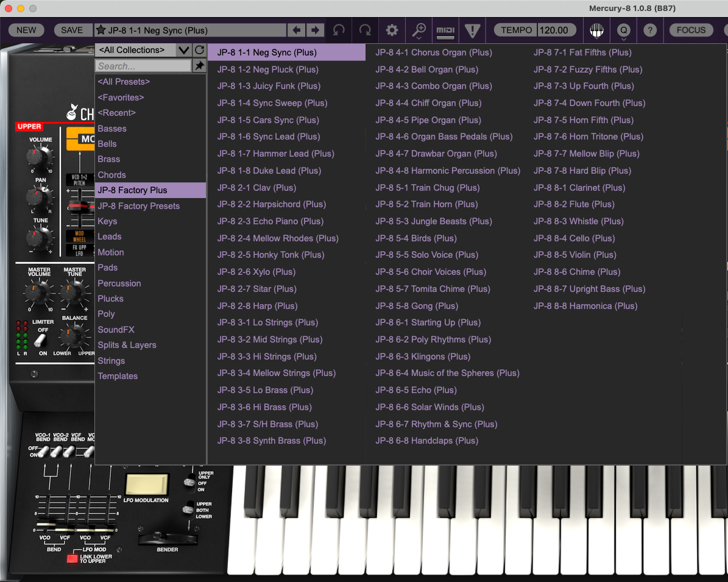Pin the preset browser with pin icon
This screenshot has height=582, width=728.
(199, 66)
